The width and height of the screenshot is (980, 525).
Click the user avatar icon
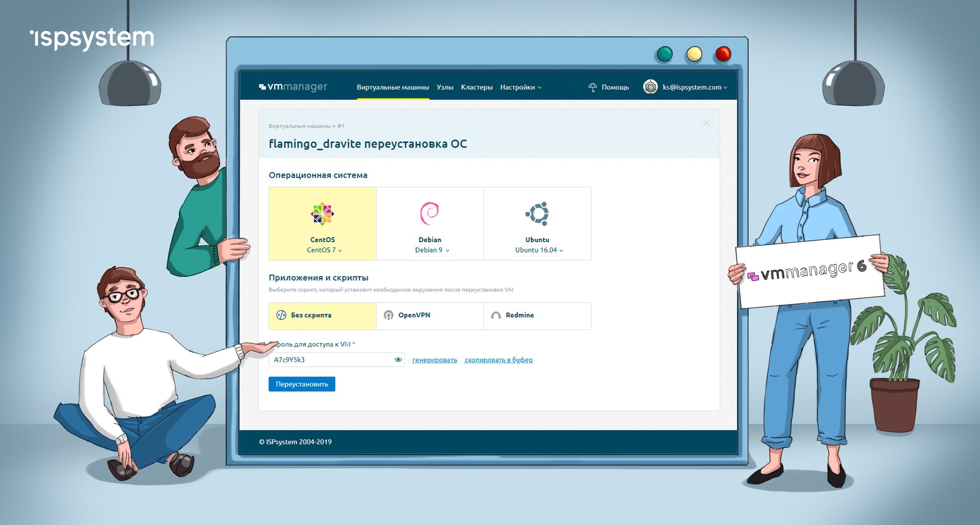(x=650, y=87)
